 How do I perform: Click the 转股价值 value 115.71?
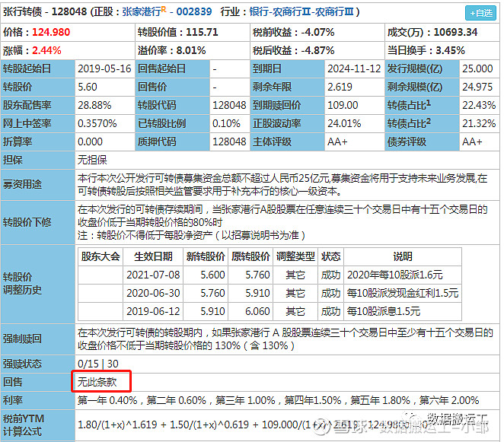[x=202, y=32]
